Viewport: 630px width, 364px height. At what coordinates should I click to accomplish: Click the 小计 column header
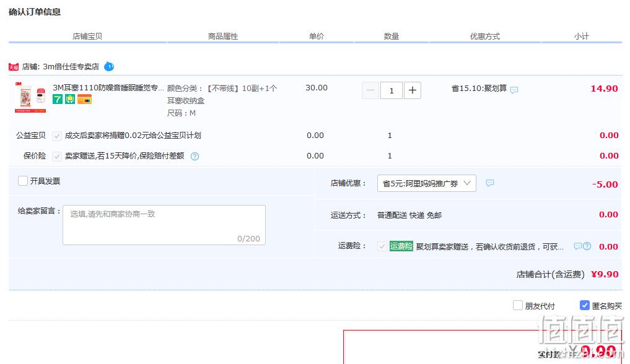click(582, 36)
